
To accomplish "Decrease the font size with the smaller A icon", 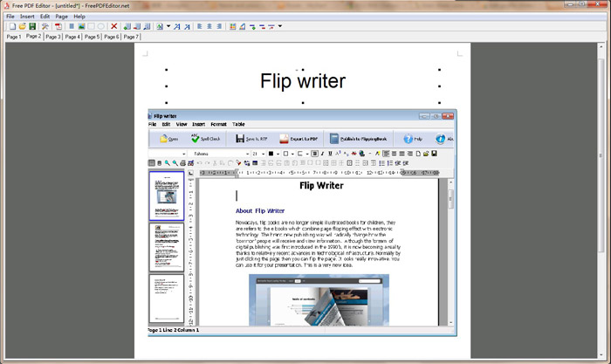I will 187,26.
